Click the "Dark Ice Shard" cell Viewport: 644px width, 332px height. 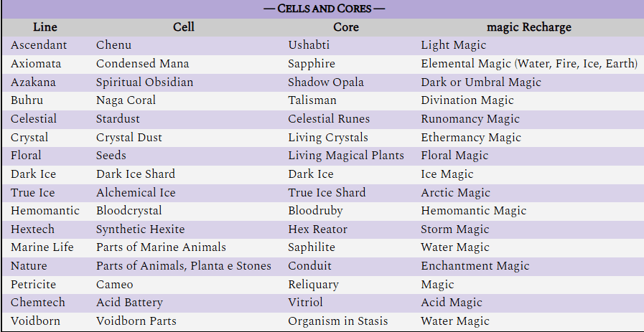click(136, 174)
